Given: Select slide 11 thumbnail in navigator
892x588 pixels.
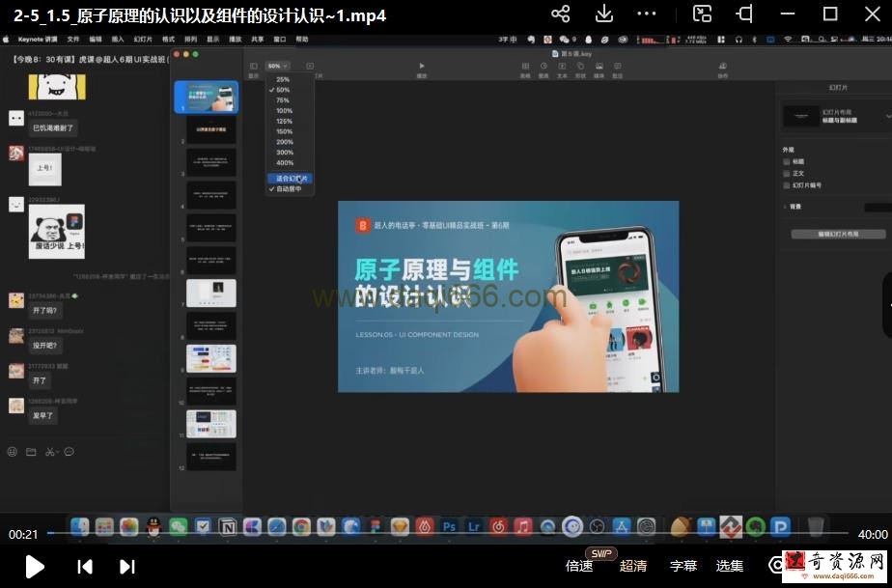Looking at the screenshot, I should (x=211, y=424).
